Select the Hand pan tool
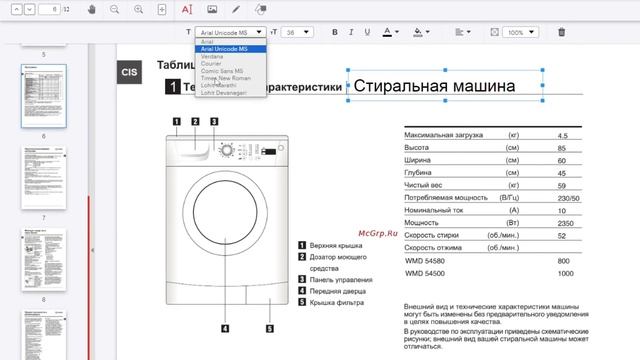 tap(91, 9)
